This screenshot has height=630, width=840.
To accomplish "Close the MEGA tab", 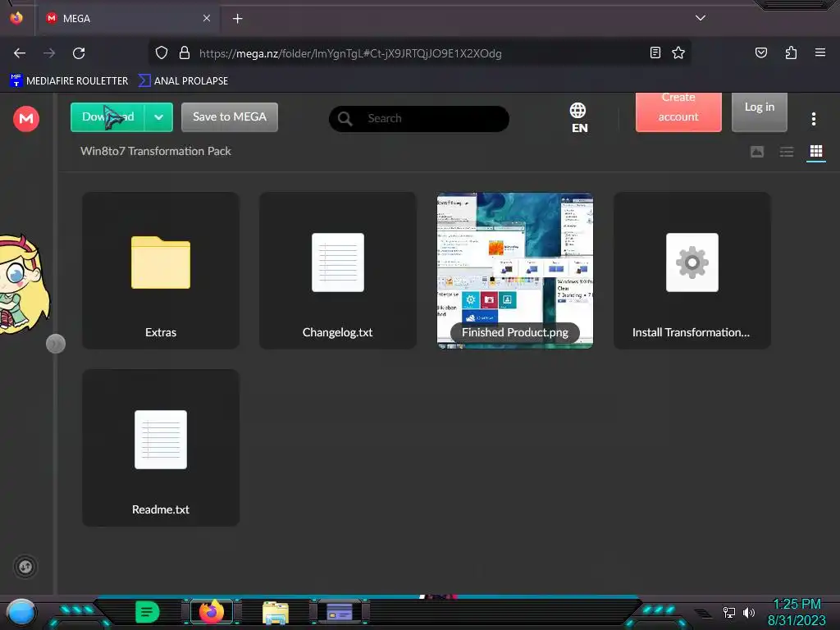I will 207,18.
